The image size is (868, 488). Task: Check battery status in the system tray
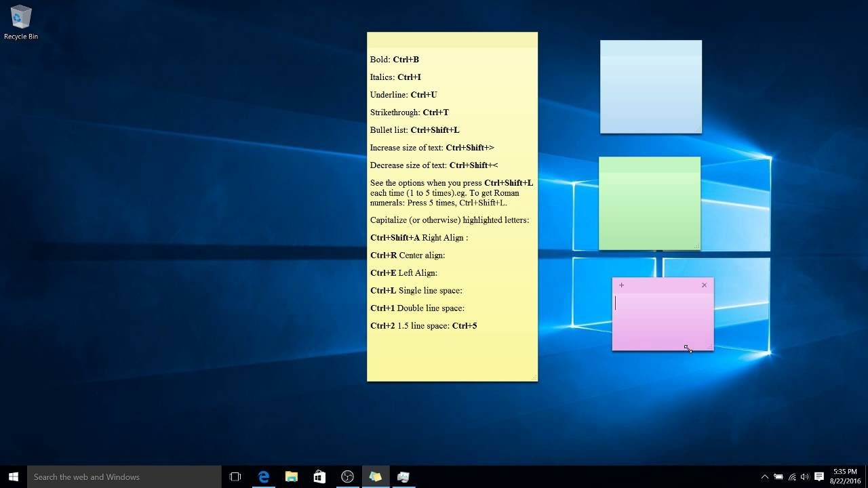point(778,476)
